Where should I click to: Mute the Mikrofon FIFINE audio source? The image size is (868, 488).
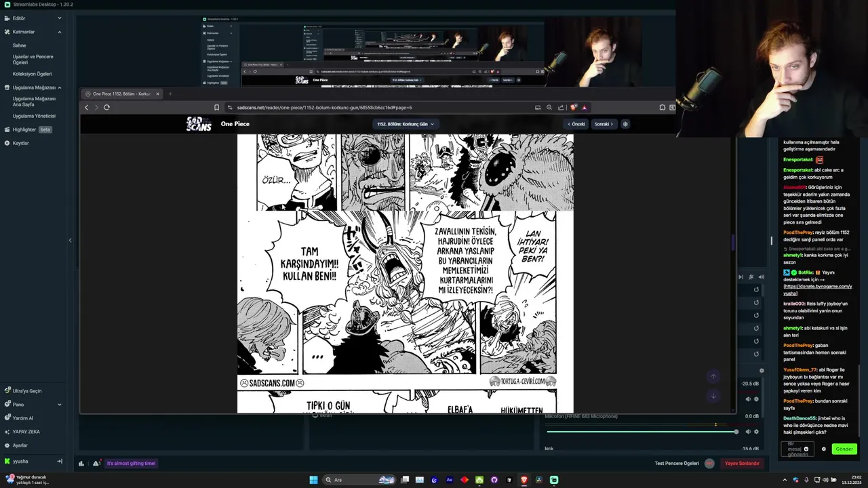[x=748, y=431]
